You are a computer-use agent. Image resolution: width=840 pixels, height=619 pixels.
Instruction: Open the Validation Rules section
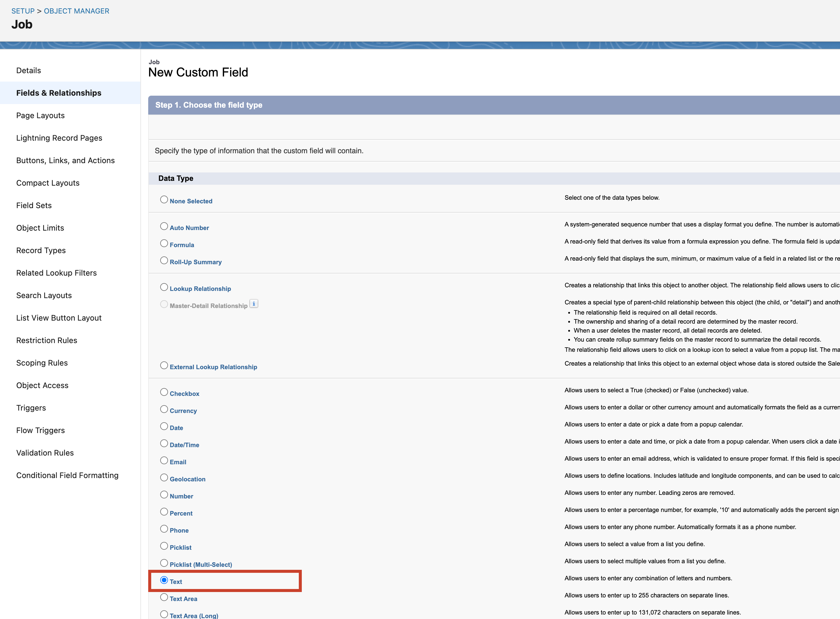click(45, 453)
